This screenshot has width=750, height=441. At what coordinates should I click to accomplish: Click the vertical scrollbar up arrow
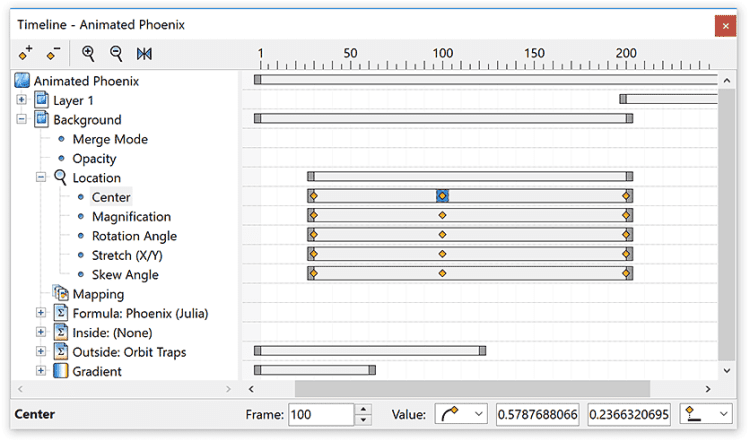[x=727, y=80]
